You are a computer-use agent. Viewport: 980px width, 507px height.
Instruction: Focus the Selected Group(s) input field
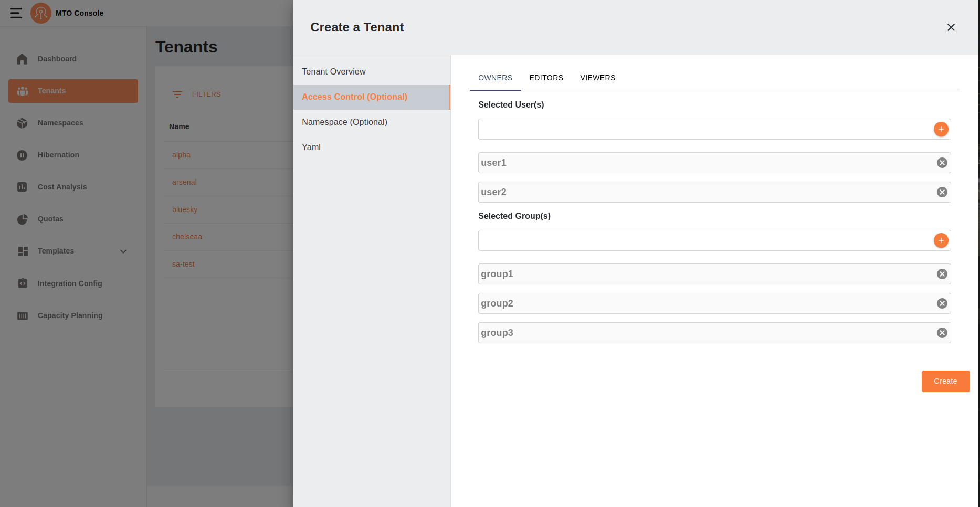pyautogui.click(x=703, y=240)
